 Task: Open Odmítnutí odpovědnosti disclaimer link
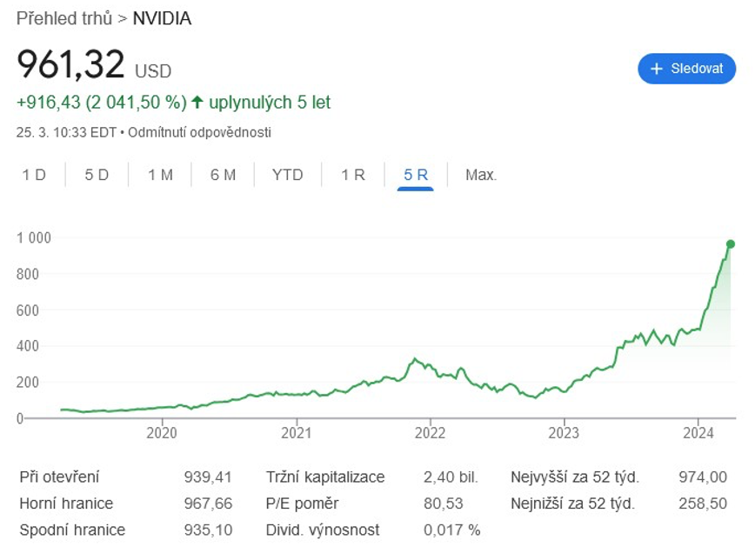pos(199,132)
